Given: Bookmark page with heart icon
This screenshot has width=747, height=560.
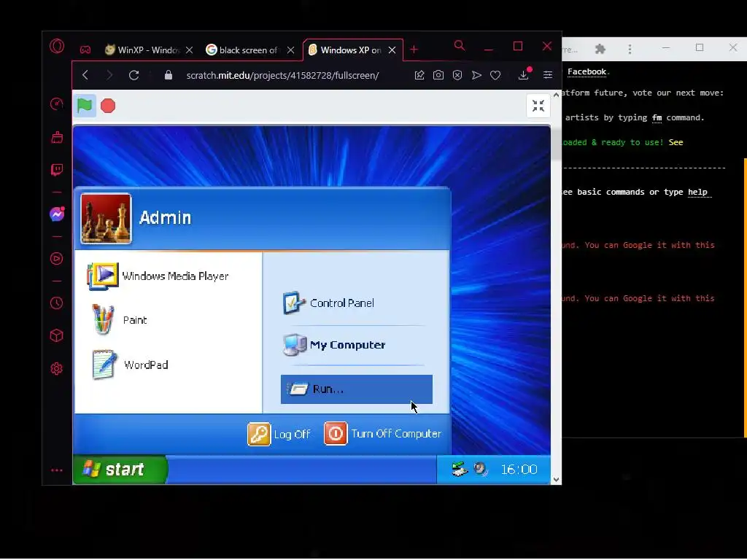Looking at the screenshot, I should (x=495, y=75).
